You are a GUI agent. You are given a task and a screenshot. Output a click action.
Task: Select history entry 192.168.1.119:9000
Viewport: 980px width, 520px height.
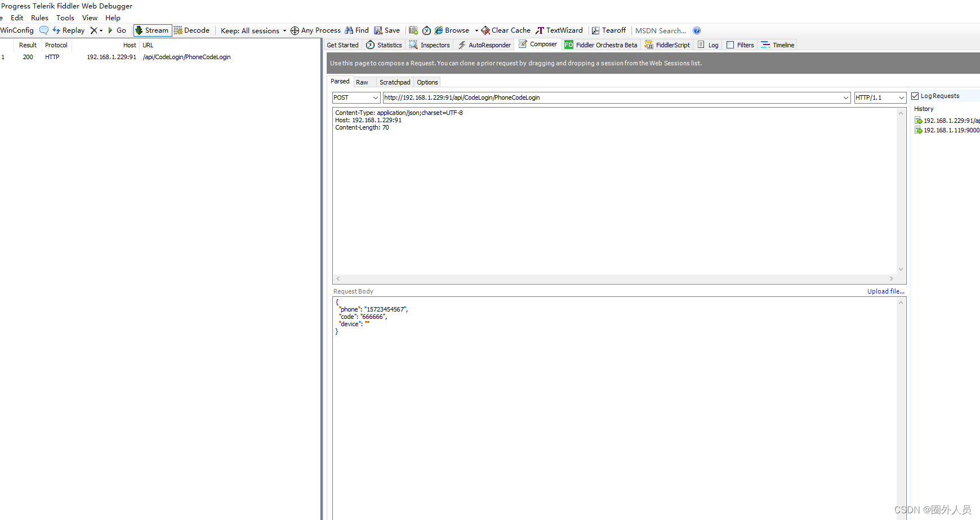click(947, 130)
